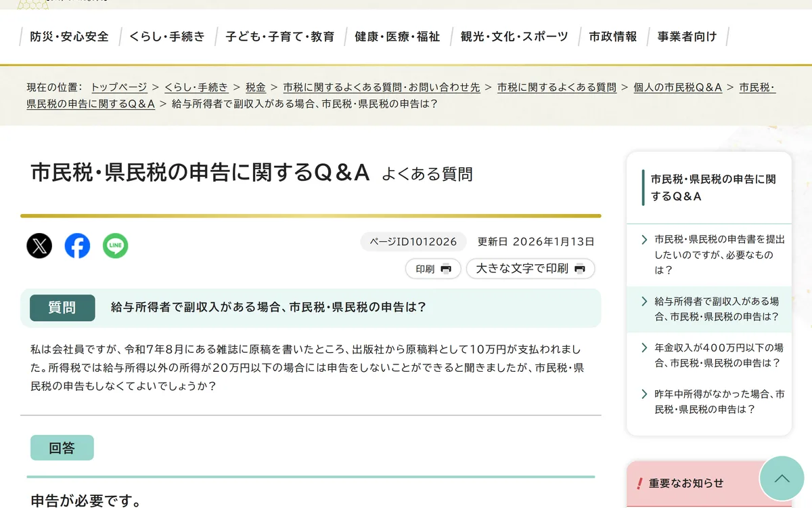Click the ページID1012026 label
Screen dimensions: 812x508
click(413, 241)
